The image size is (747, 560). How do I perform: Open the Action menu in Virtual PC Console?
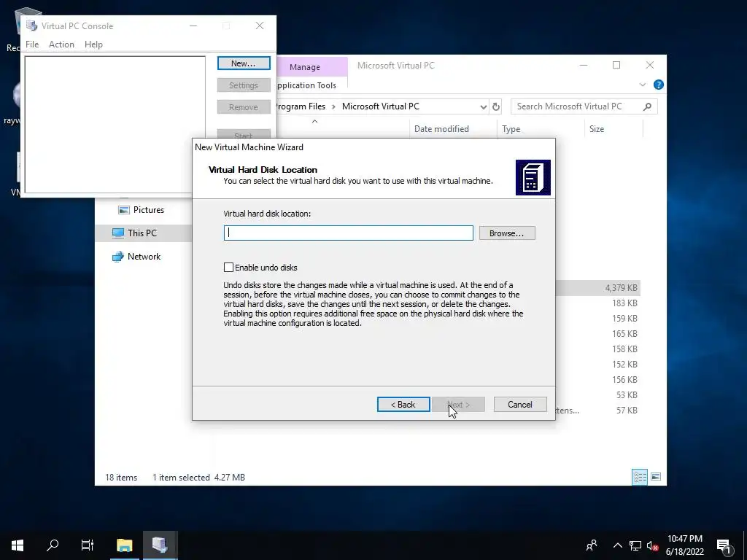61,44
